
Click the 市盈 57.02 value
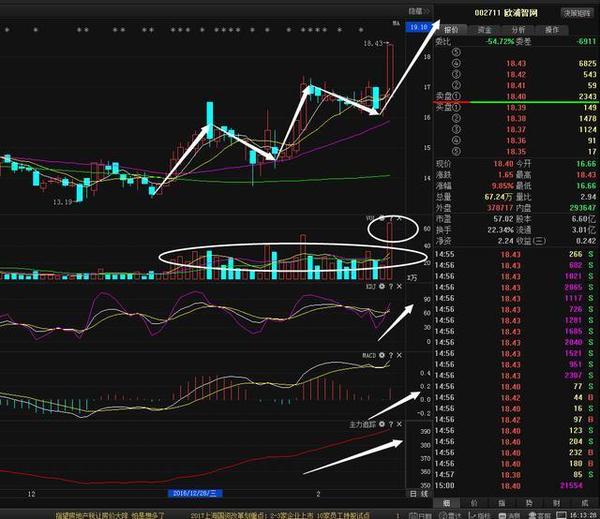point(503,219)
